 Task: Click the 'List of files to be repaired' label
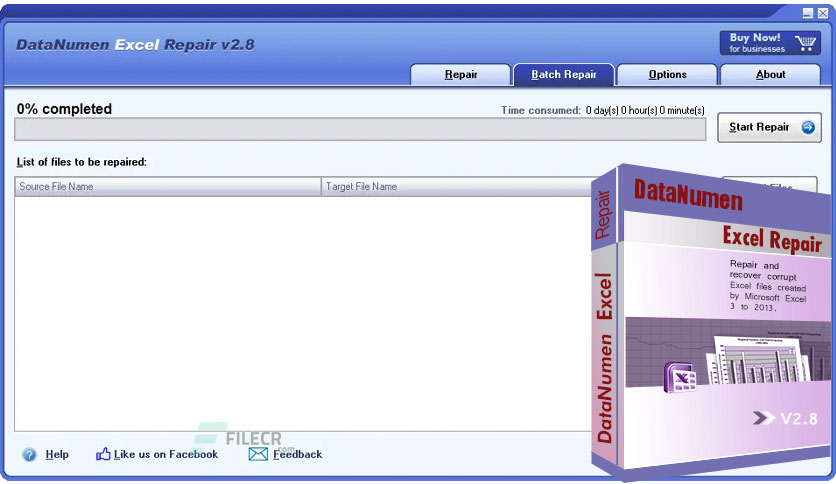tap(82, 162)
